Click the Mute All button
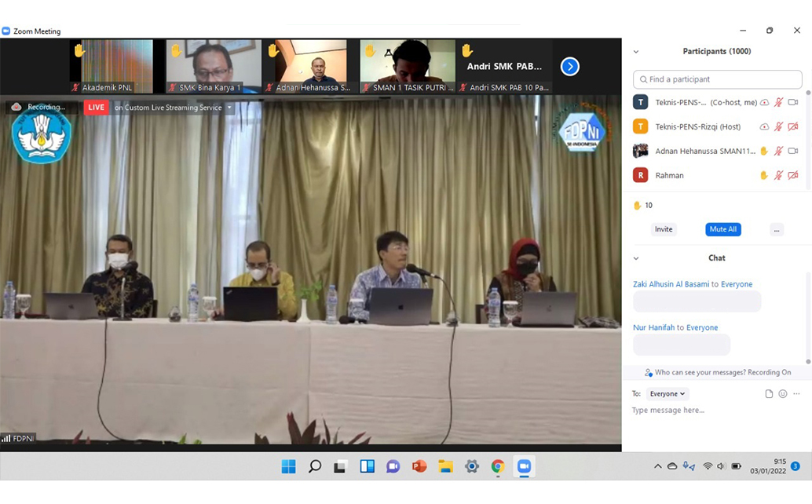The image size is (812, 504). [722, 229]
